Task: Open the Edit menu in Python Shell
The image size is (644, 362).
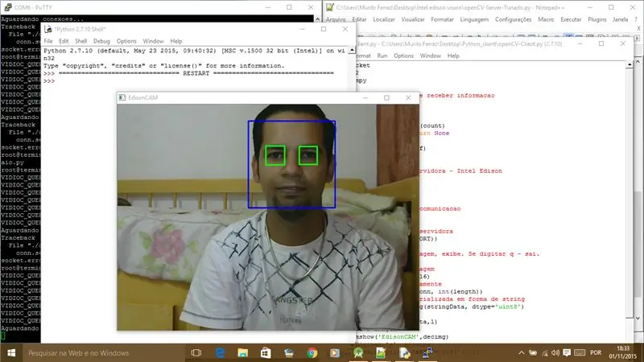Action: click(64, 41)
